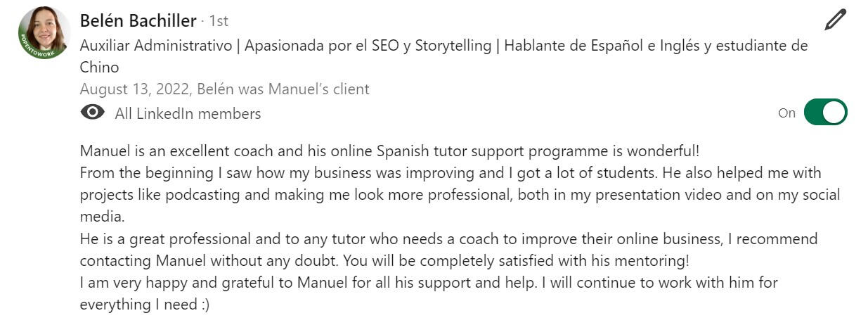Screen dimensions: 868x325
Task: Click the line starting 'From the beginning'
Action: point(450,172)
